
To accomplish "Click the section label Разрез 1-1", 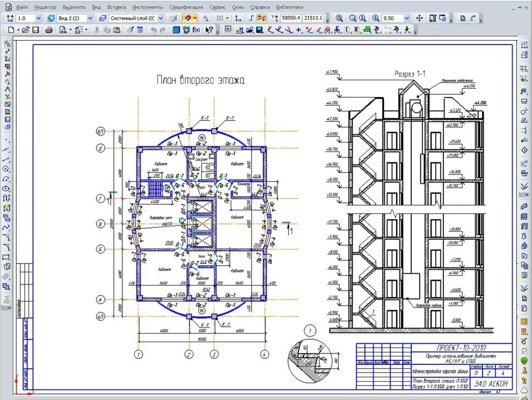I will (410, 74).
